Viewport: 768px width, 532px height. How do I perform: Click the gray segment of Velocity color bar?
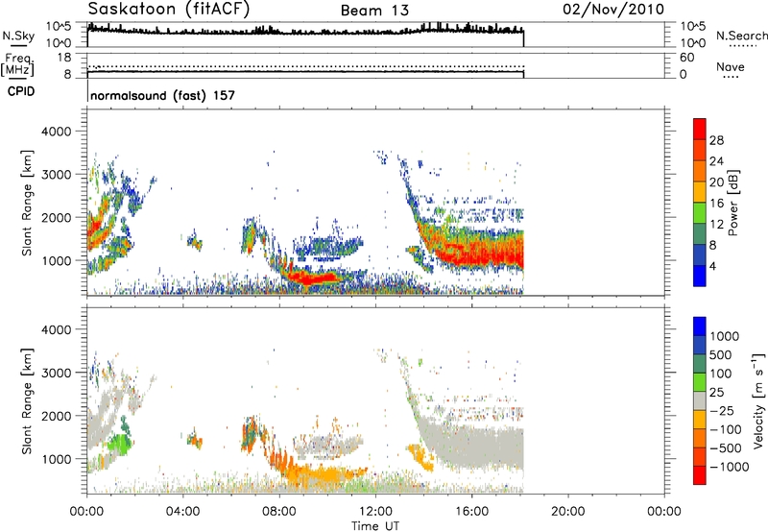[700, 400]
